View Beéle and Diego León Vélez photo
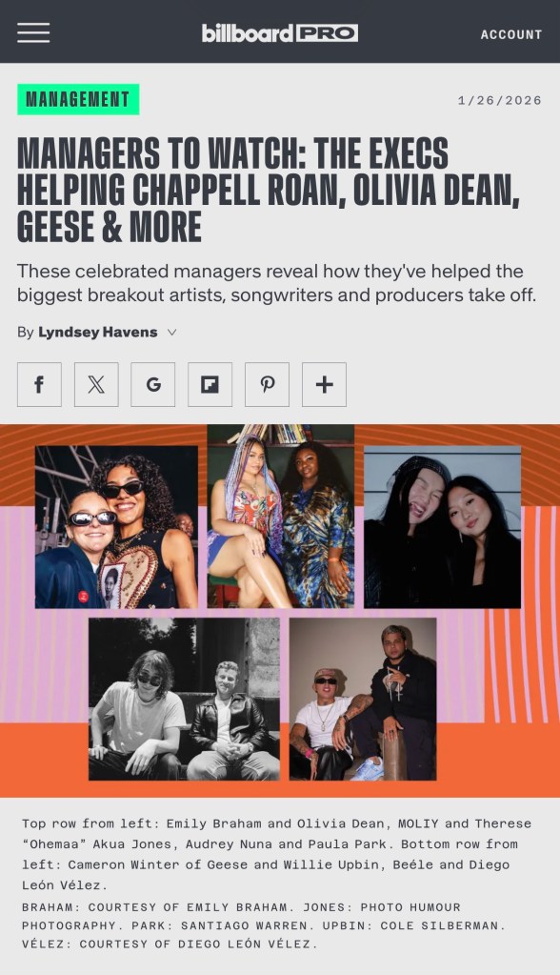The width and height of the screenshot is (560, 975). (363, 699)
